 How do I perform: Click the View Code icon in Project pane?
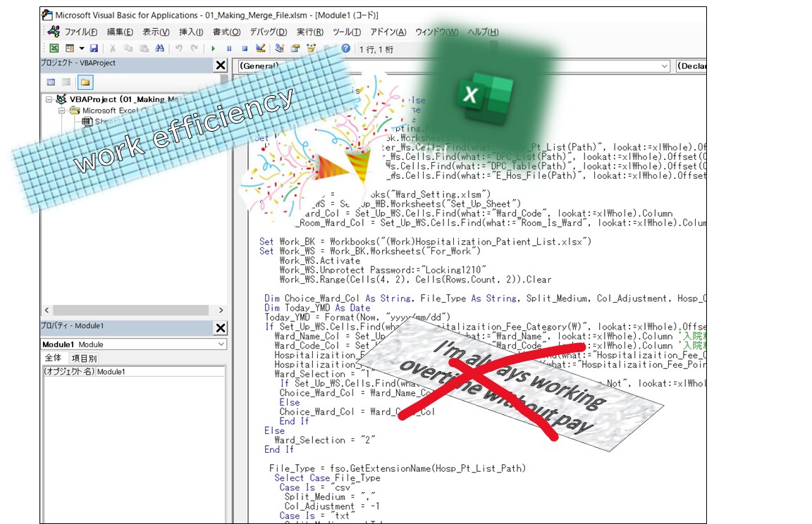[x=51, y=82]
